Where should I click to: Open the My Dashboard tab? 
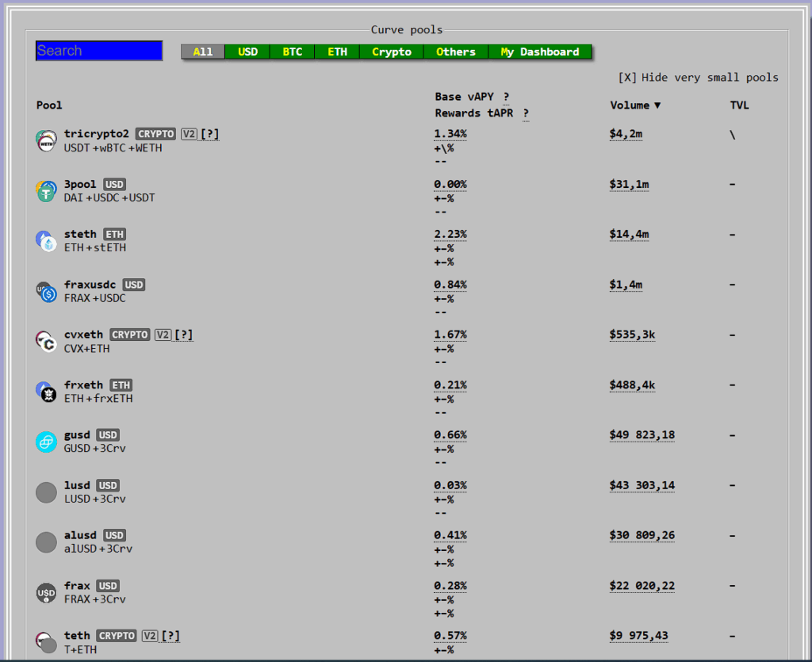click(539, 52)
